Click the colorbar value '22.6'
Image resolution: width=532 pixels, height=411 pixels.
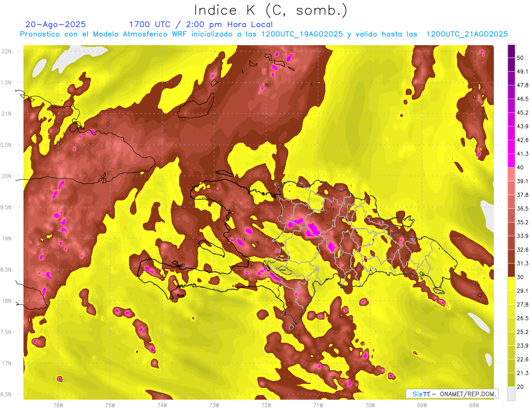point(523,360)
